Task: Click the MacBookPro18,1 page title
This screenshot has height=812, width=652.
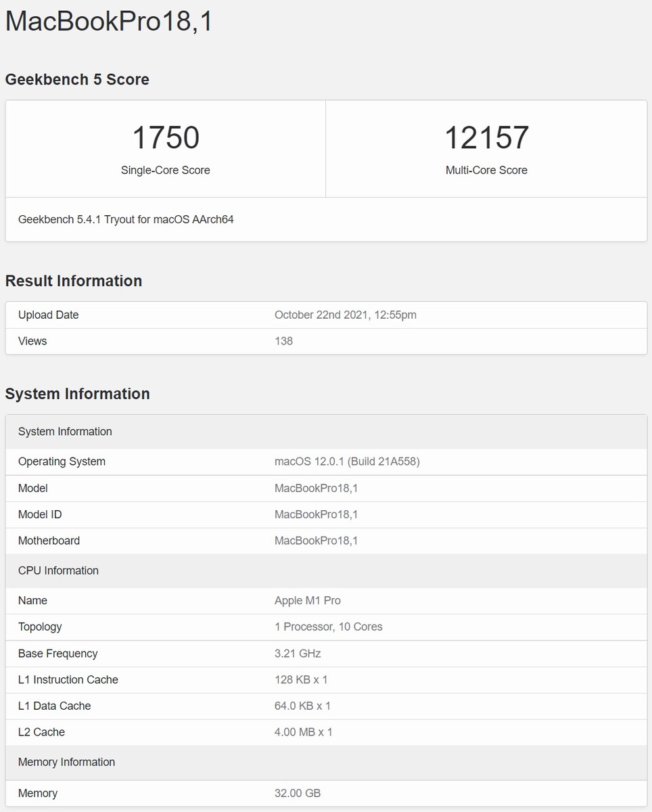Action: 109,22
